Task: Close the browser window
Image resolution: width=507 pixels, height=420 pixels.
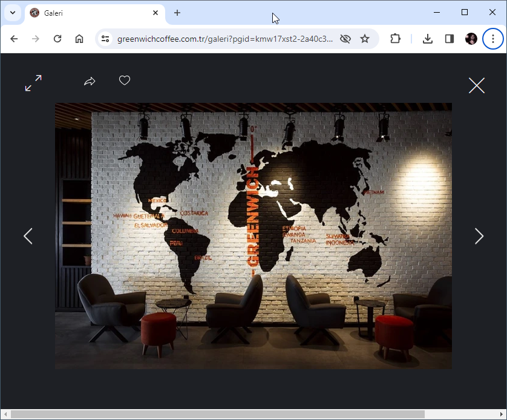Action: point(492,12)
